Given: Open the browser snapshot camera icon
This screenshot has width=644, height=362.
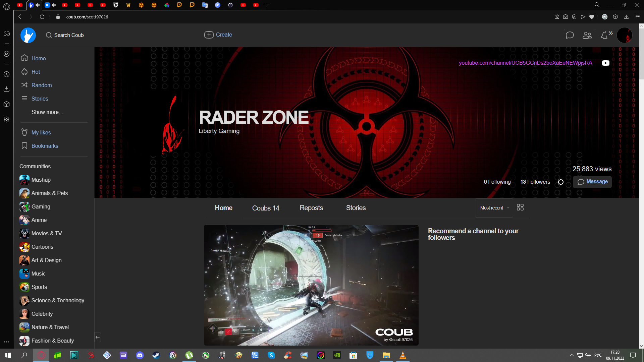Looking at the screenshot, I should (566, 17).
